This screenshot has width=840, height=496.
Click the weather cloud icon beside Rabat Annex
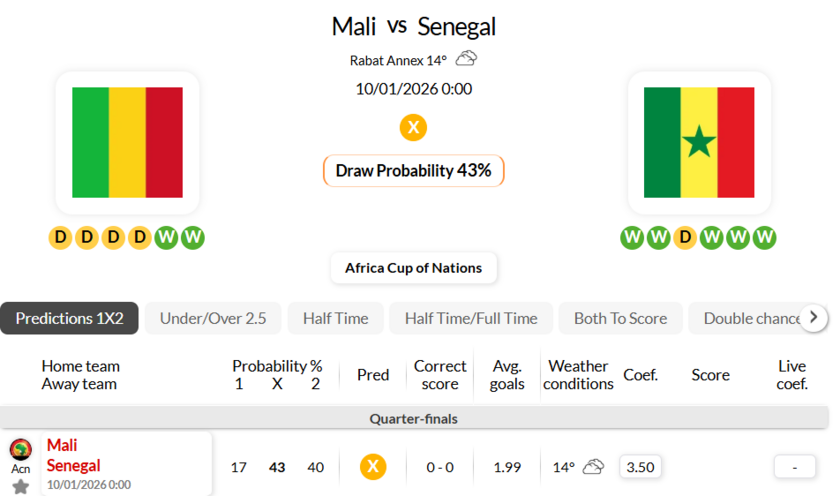466,59
